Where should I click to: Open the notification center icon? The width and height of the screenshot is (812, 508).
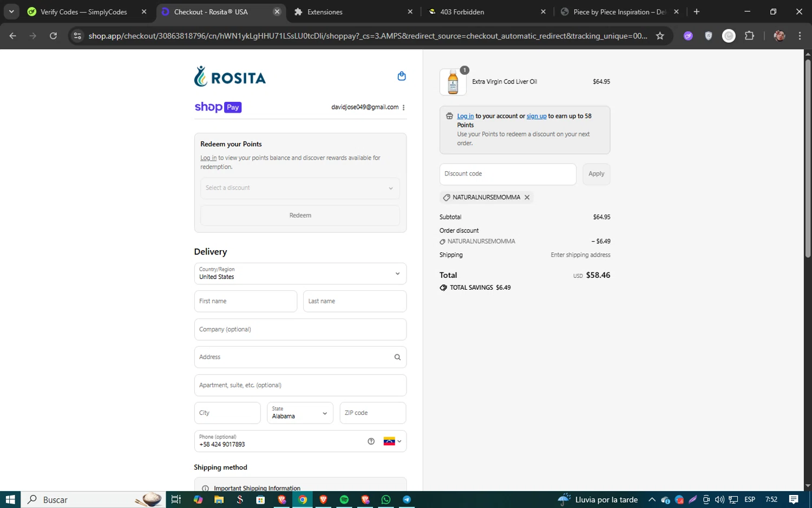click(x=794, y=499)
